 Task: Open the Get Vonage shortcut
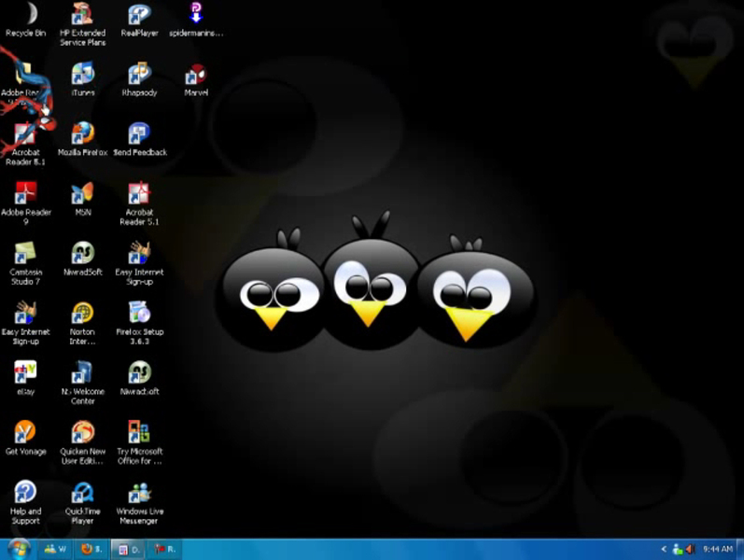(x=25, y=433)
